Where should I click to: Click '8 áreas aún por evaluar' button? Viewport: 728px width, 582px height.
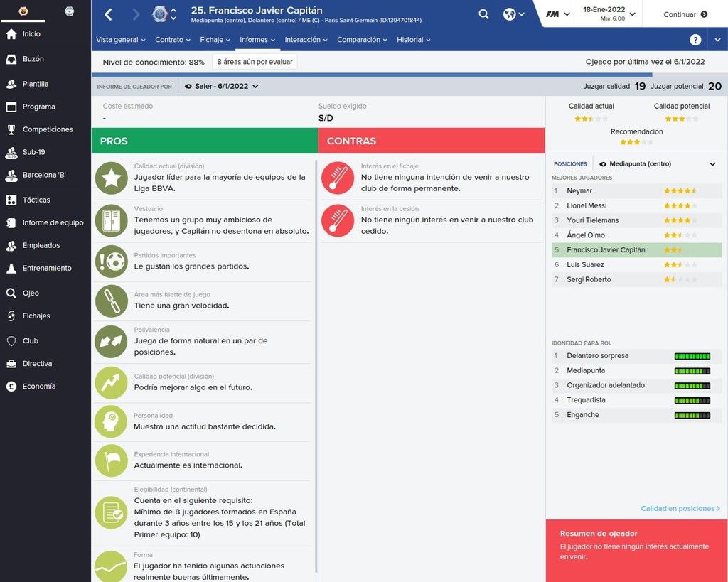click(x=255, y=62)
